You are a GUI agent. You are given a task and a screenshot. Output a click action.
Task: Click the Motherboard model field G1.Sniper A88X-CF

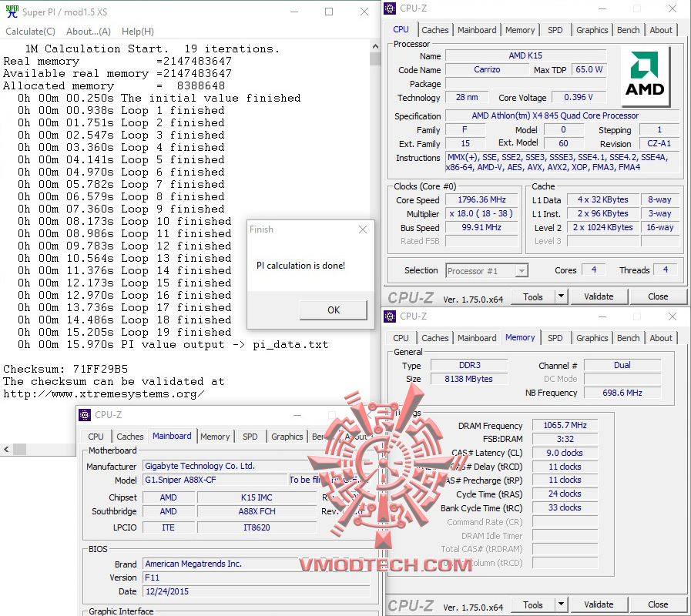(215, 480)
